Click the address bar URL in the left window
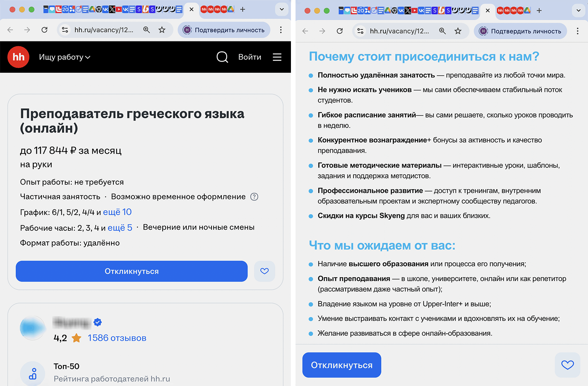The width and height of the screenshot is (588, 386). coord(103,30)
